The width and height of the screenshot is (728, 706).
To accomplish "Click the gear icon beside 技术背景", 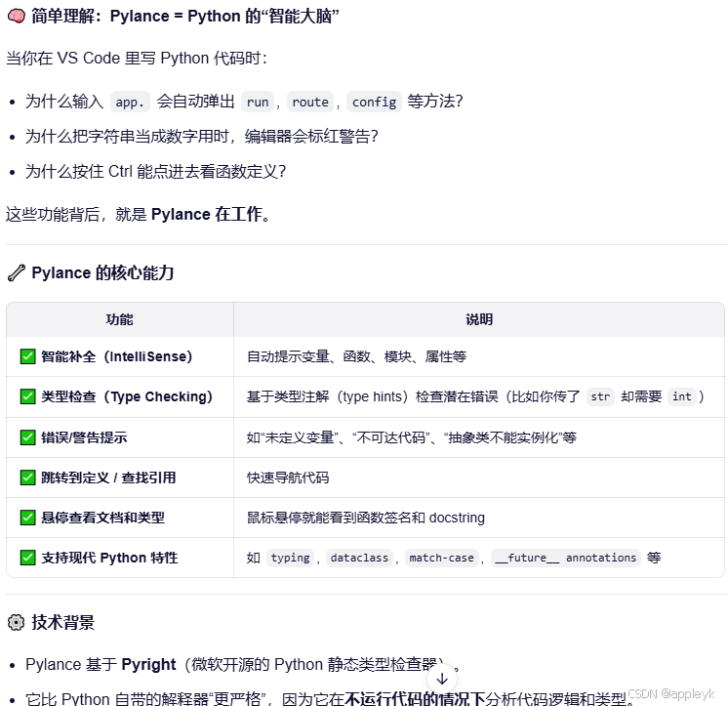I will coord(17,622).
